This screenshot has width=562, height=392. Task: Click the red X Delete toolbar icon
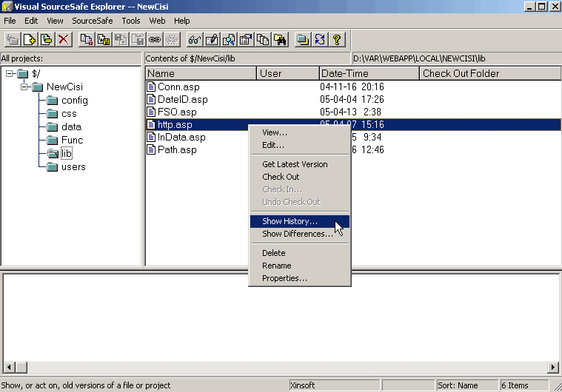click(x=64, y=40)
